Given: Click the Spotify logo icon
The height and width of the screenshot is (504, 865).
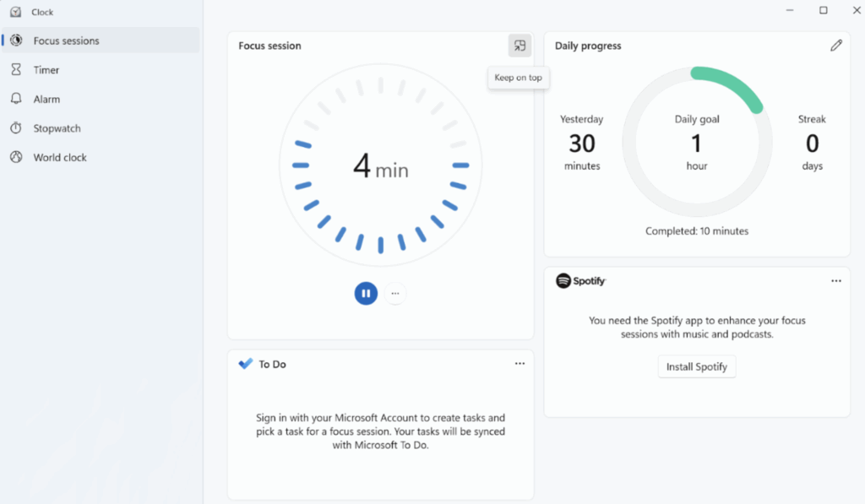Looking at the screenshot, I should (563, 281).
